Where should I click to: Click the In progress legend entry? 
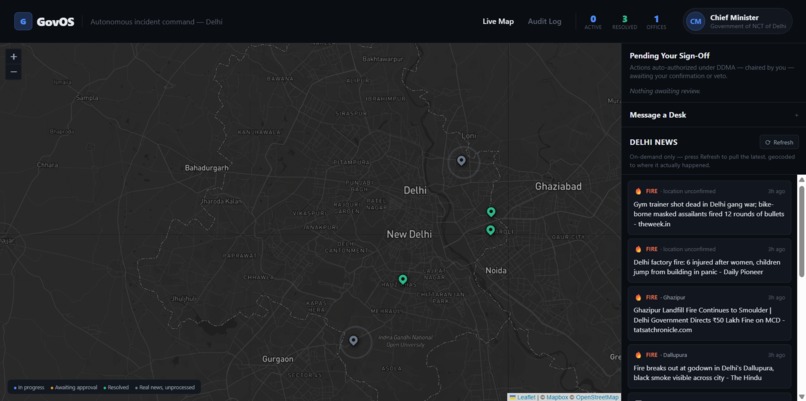[29, 387]
